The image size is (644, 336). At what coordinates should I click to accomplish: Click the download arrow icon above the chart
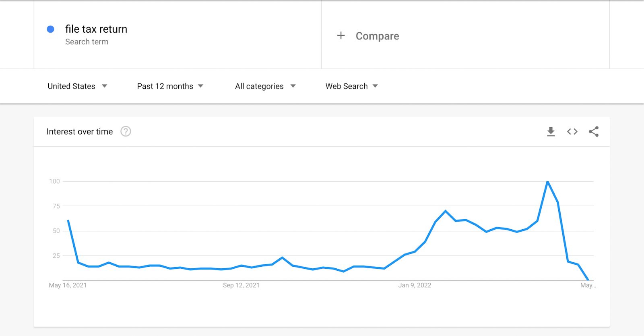click(x=550, y=131)
